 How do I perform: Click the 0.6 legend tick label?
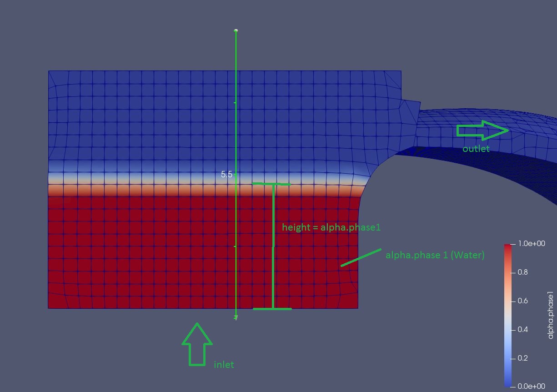click(x=523, y=301)
